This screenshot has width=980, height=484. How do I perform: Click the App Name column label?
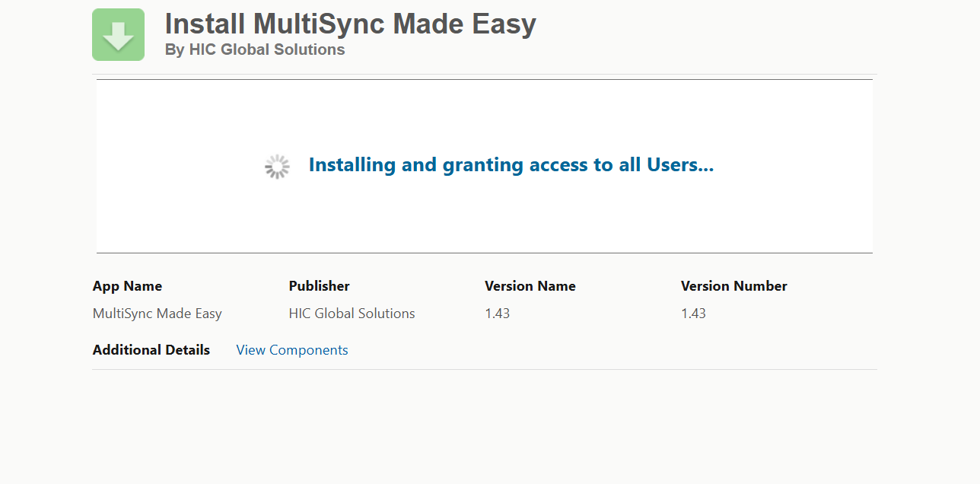pos(127,286)
